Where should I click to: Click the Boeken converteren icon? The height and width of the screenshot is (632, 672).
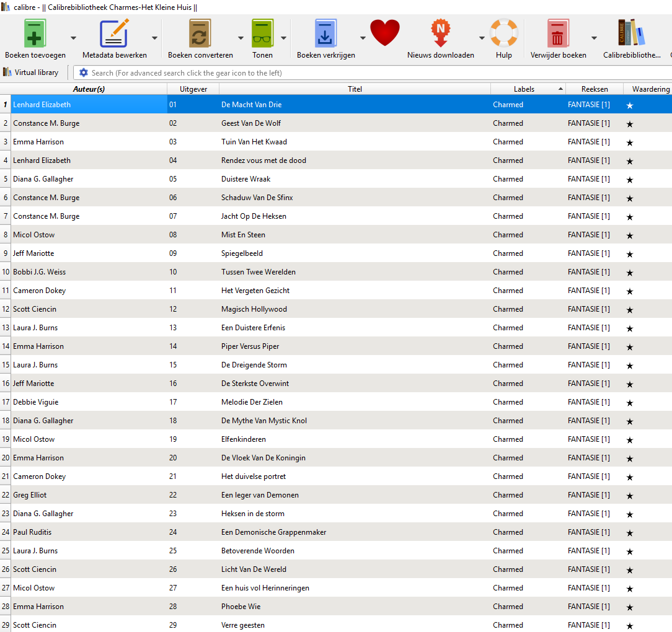tap(200, 33)
